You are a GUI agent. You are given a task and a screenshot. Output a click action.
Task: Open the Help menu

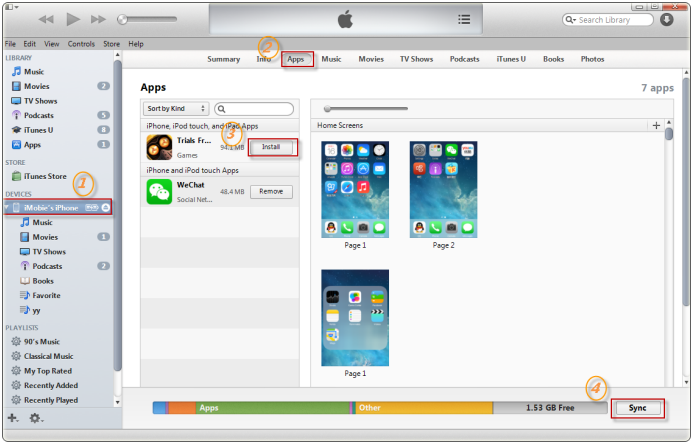pyautogui.click(x=136, y=44)
